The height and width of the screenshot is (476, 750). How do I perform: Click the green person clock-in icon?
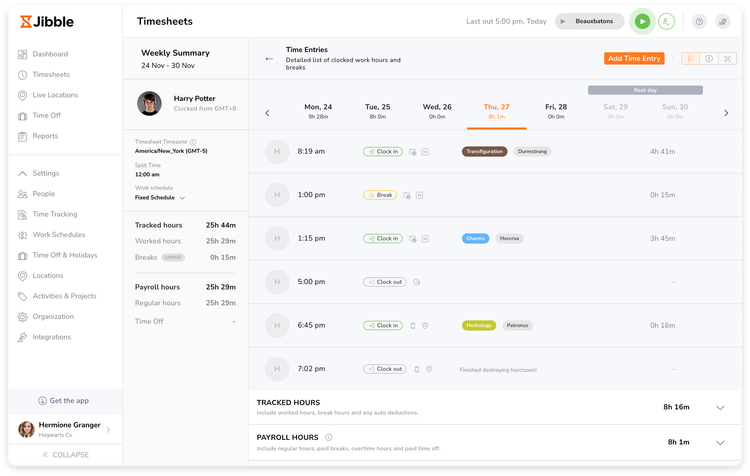coord(666,22)
